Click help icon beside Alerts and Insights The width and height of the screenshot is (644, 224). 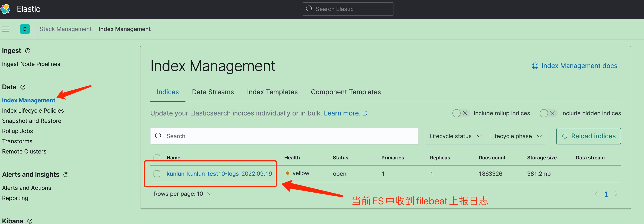tap(66, 175)
